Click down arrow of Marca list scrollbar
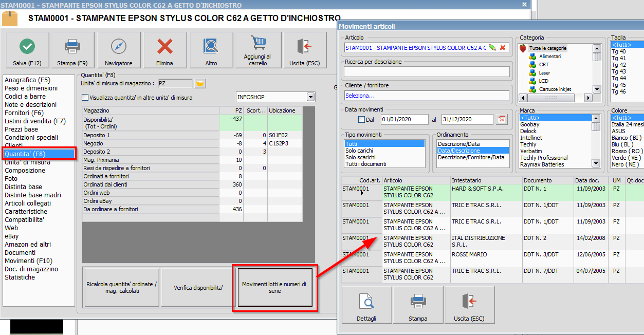Image resolution: width=644 pixels, height=335 pixels. tap(596, 163)
